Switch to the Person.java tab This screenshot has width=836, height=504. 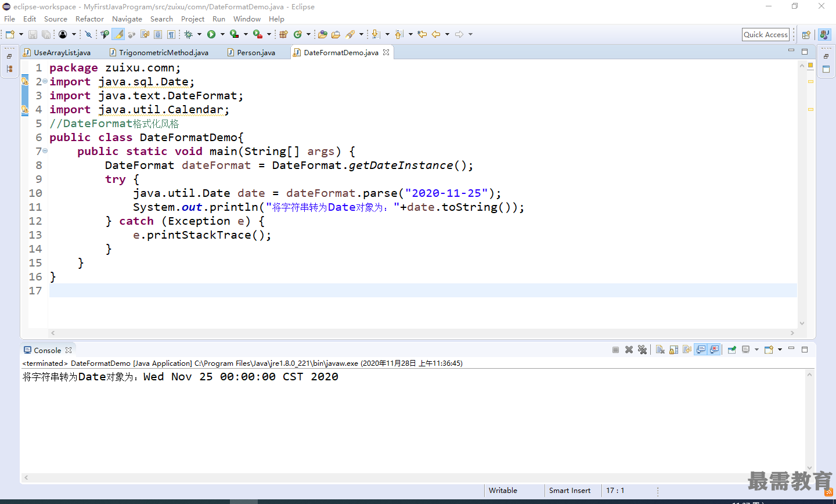251,52
